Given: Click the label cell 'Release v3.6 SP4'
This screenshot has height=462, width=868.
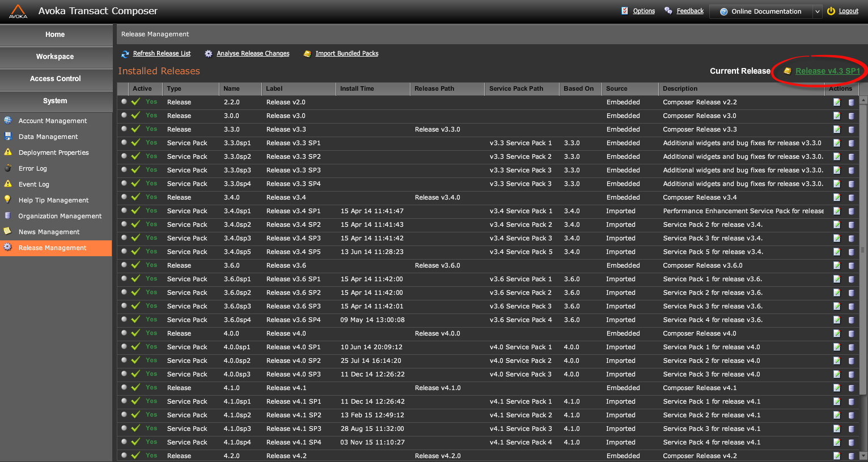Looking at the screenshot, I should 294,320.
